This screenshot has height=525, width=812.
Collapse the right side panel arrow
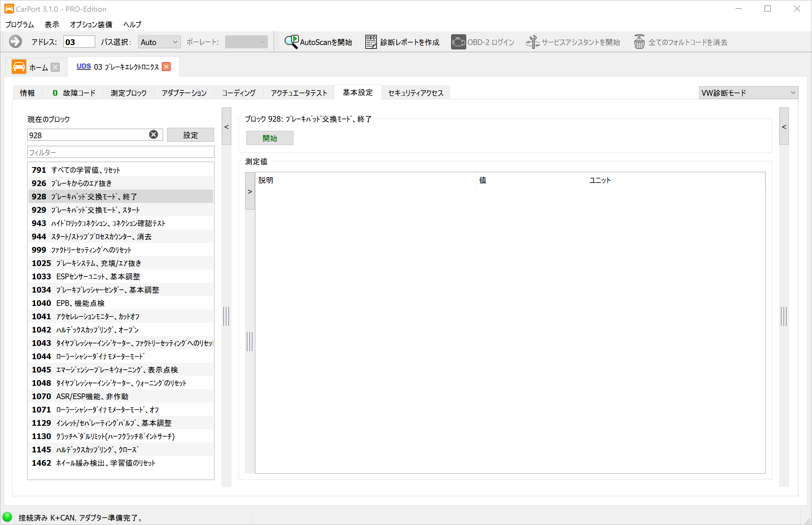coord(784,126)
